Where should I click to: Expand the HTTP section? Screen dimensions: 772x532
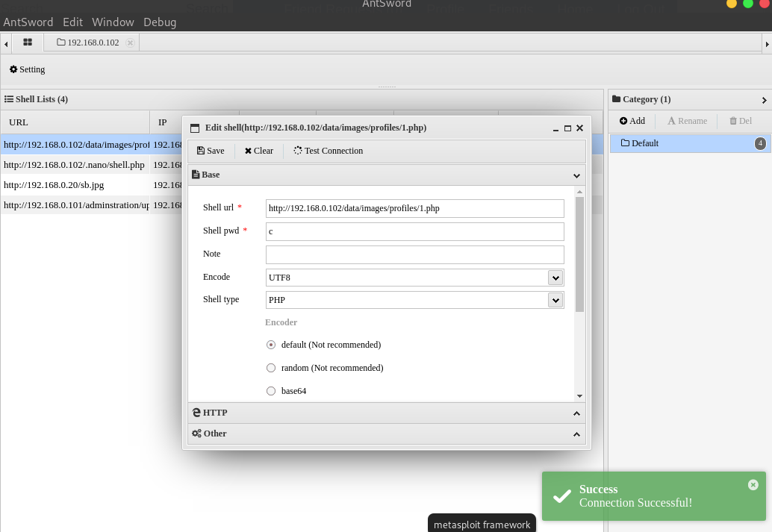tap(576, 413)
